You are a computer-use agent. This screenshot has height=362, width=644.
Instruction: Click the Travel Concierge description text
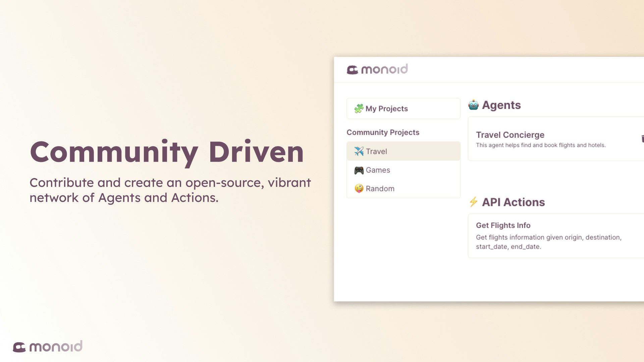540,145
